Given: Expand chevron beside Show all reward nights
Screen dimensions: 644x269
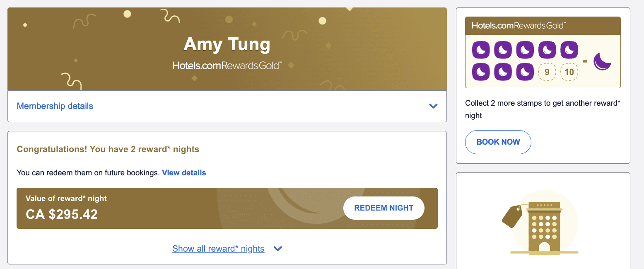Looking at the screenshot, I should pos(278,249).
